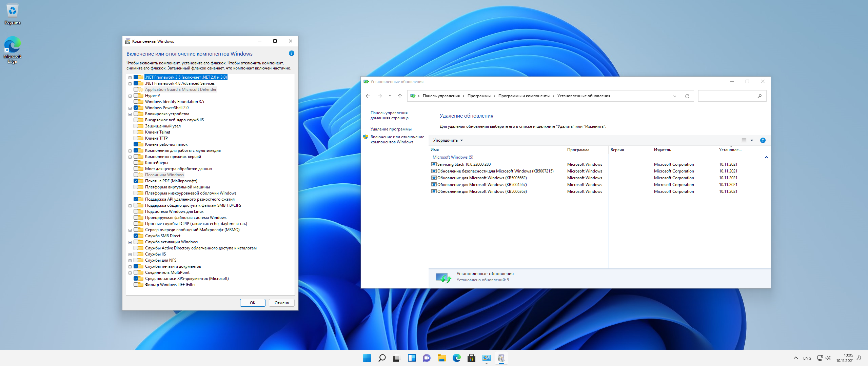Sort by Имя column header
The image size is (868, 366).
pos(497,150)
